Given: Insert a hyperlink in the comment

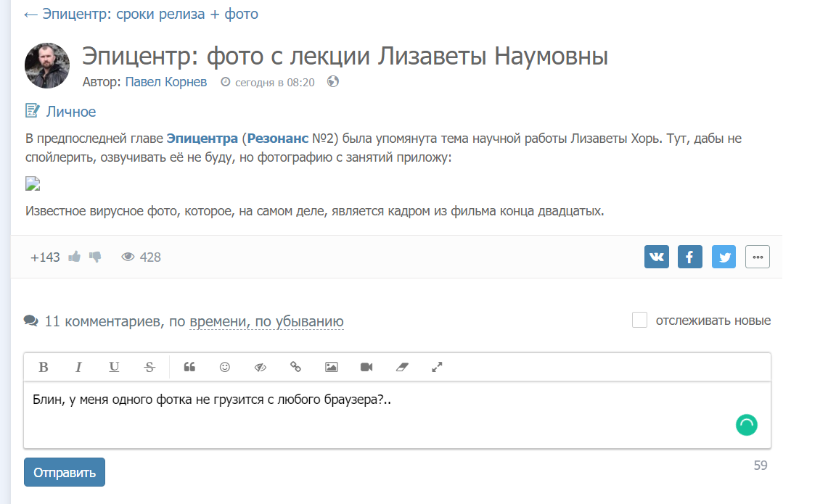Looking at the screenshot, I should [x=295, y=367].
